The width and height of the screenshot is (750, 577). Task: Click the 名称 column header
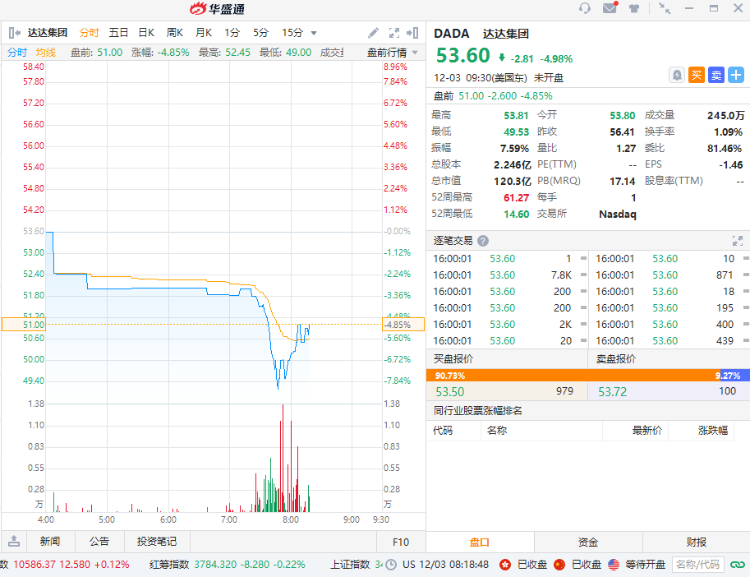pyautogui.click(x=497, y=430)
